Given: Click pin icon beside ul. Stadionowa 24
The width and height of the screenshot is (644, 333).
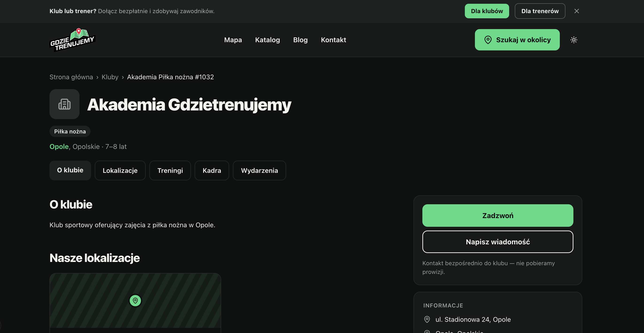Looking at the screenshot, I should tap(427, 319).
